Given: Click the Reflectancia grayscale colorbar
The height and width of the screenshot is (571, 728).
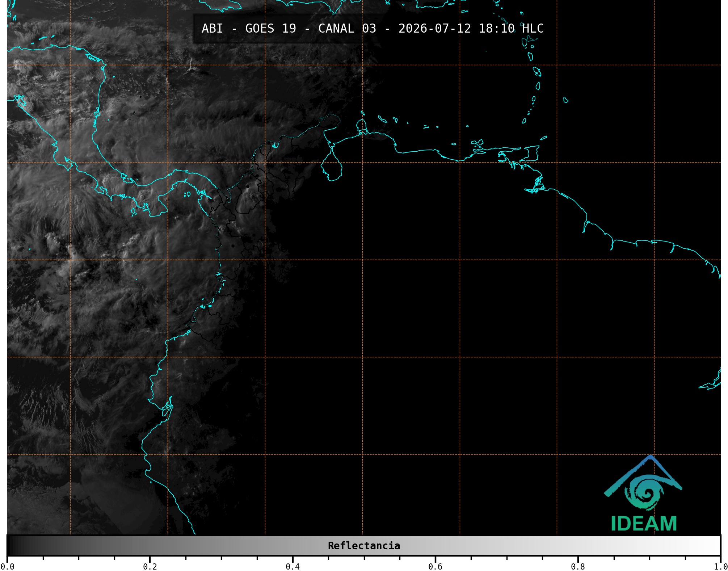Looking at the screenshot, I should 364,546.
